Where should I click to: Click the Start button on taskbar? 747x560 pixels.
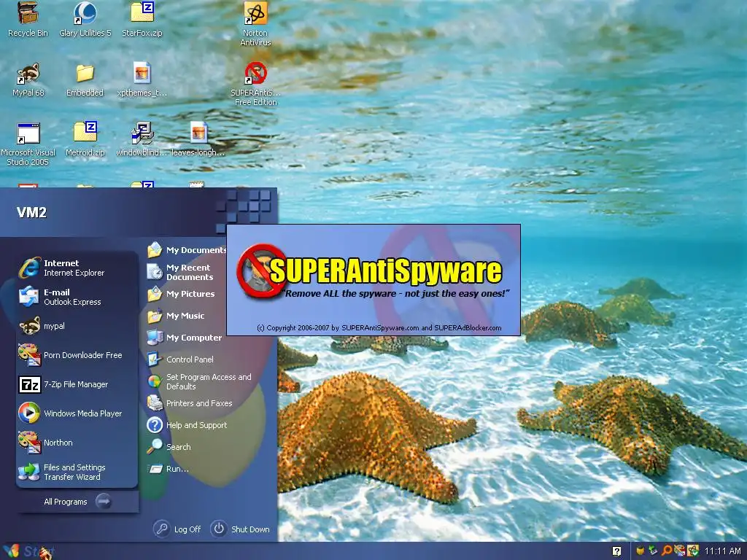[x=28, y=551]
